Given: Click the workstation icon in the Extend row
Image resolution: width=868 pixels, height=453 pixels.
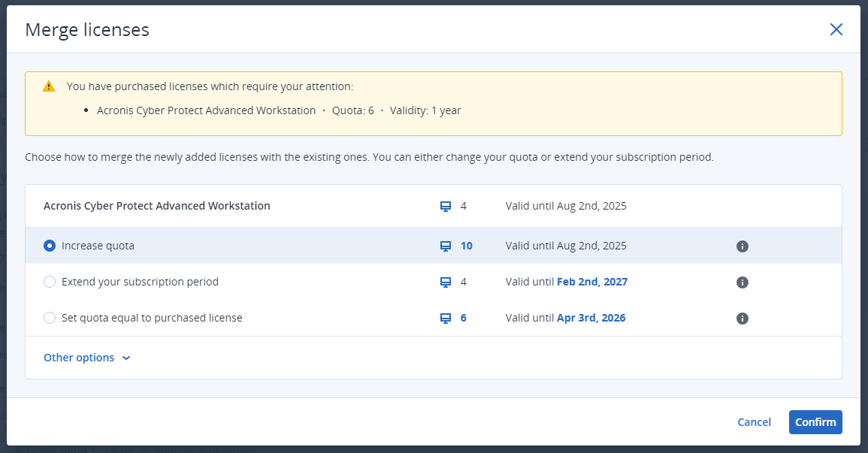Looking at the screenshot, I should point(446,282).
